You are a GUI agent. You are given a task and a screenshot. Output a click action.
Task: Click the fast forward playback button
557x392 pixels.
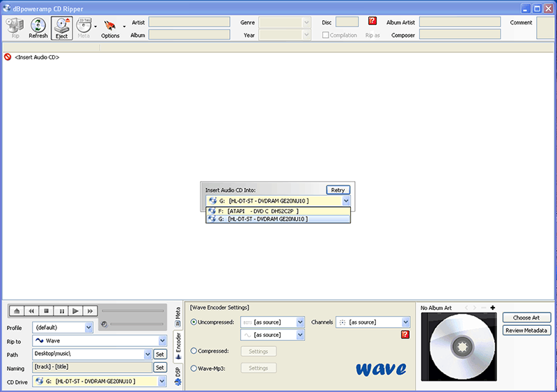pyautogui.click(x=91, y=311)
